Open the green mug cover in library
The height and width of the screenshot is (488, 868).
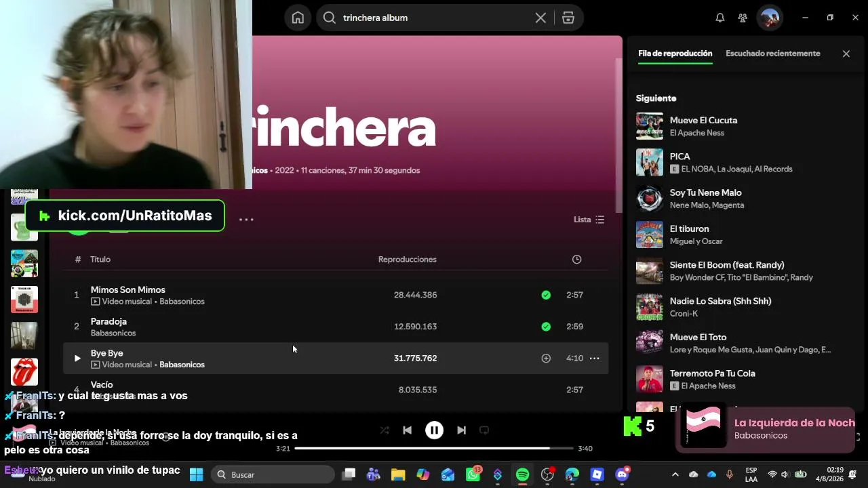pyautogui.click(x=24, y=228)
